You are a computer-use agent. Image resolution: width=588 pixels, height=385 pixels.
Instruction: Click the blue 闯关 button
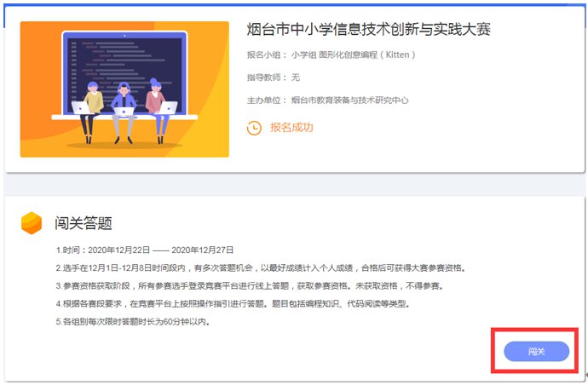[x=536, y=351]
